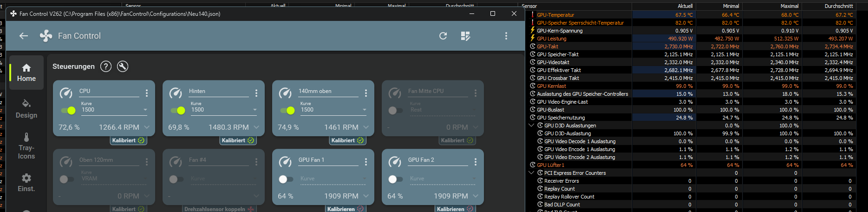
Task: Open the layout edit dashboard icon
Action: tap(465, 36)
